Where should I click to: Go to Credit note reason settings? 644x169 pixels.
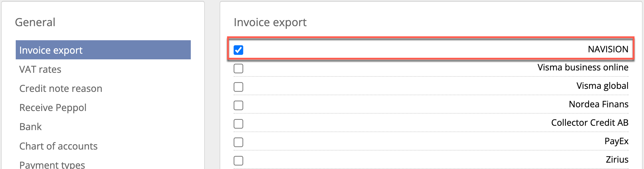[61, 89]
